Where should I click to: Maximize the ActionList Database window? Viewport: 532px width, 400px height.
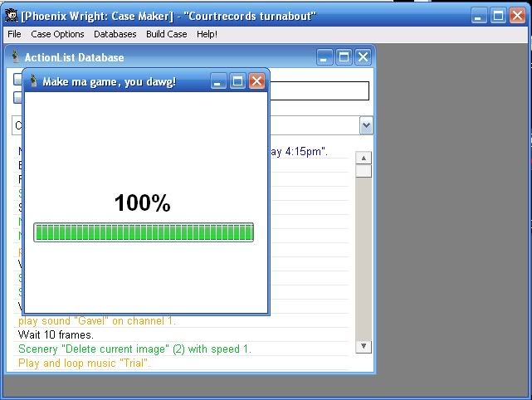344,57
